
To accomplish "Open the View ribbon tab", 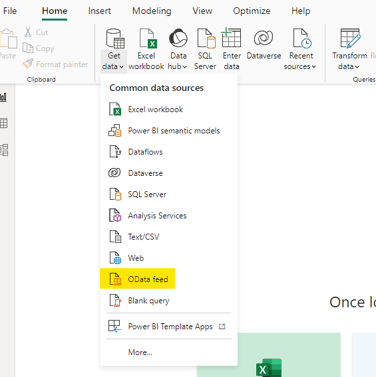I will coord(202,11).
